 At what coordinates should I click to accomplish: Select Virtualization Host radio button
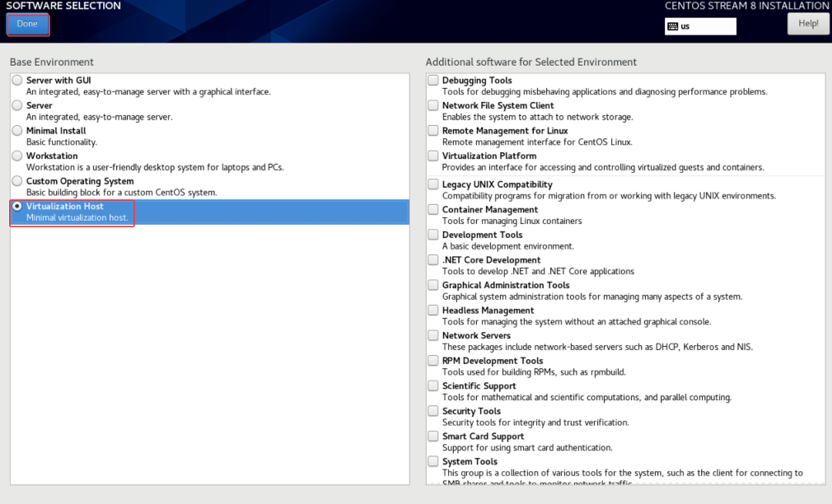17,206
